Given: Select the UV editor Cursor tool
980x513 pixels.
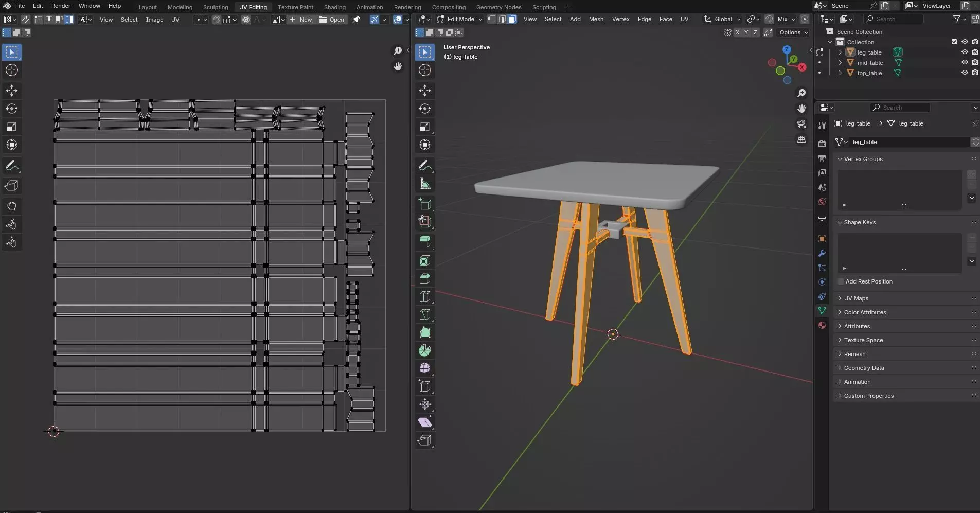Looking at the screenshot, I should tap(12, 70).
